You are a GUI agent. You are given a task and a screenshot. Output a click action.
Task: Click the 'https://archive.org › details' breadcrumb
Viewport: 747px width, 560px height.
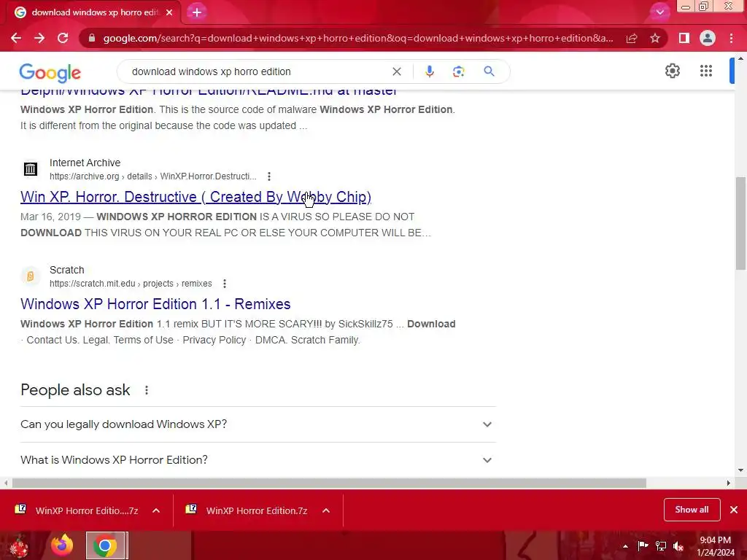152,176
